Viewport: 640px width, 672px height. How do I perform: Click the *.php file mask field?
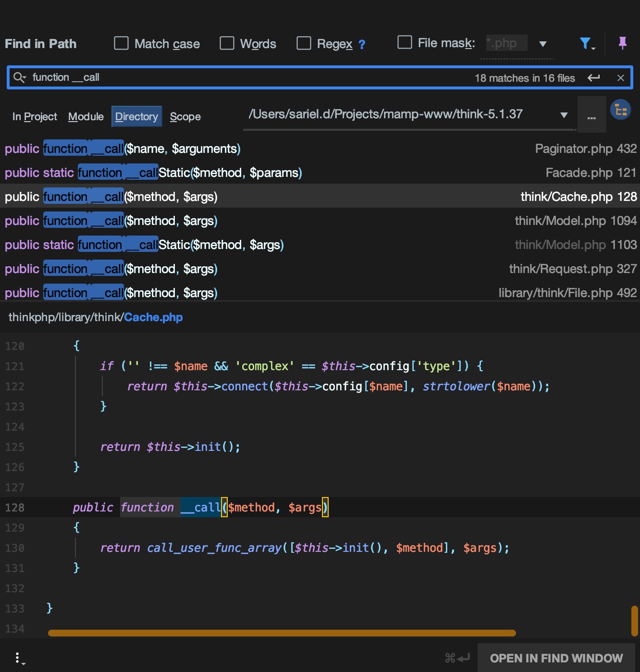506,43
